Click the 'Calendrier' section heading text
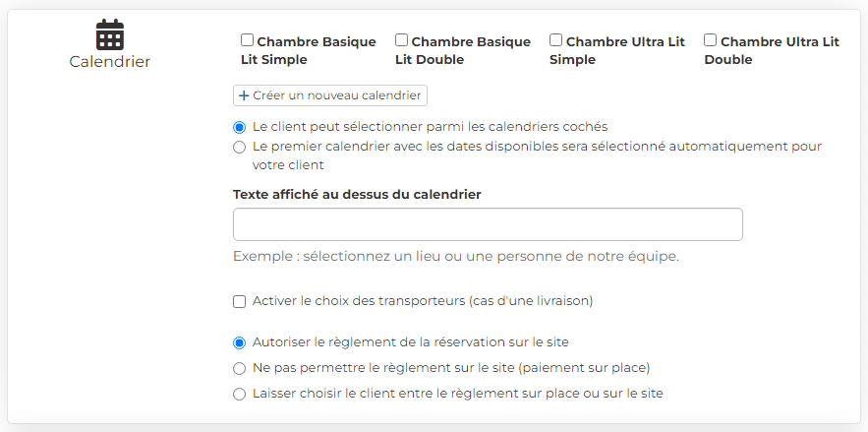This screenshot has height=432, width=868. (x=110, y=61)
